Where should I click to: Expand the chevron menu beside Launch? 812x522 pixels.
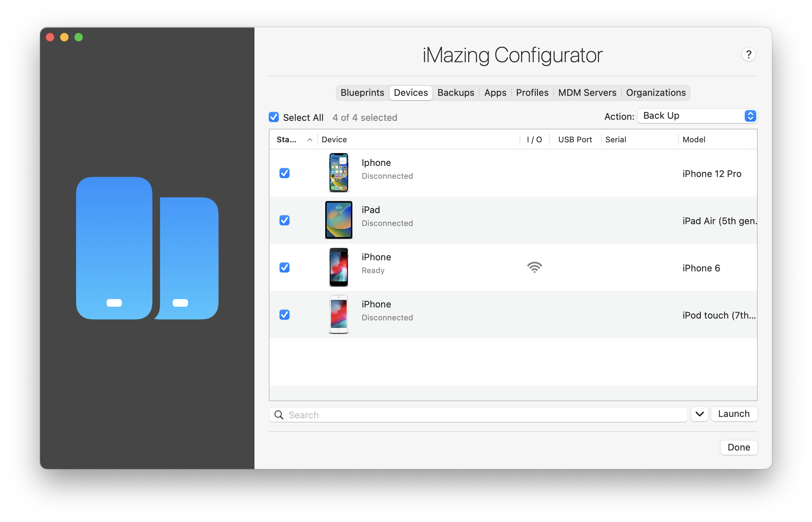tap(699, 414)
